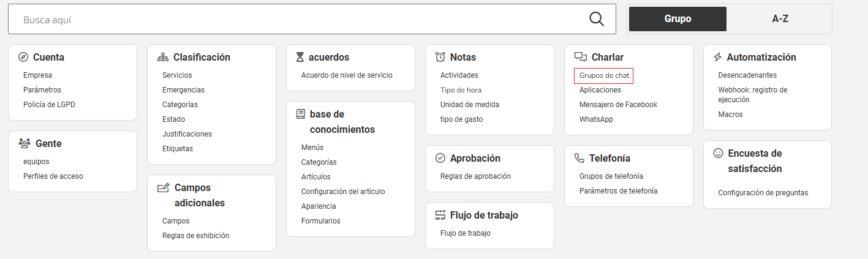The image size is (868, 259).
Task: Open WhatsApp under Charlar
Action: coord(596,119)
